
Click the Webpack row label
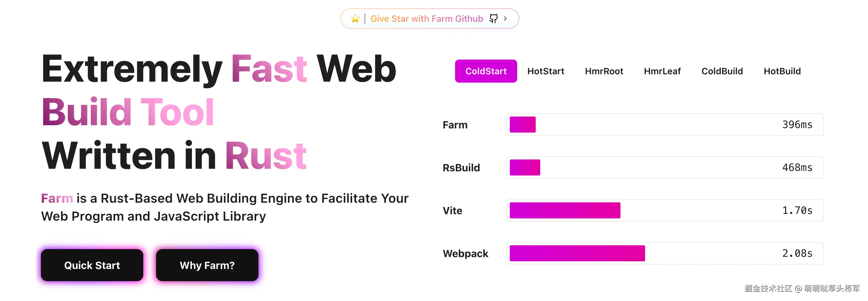point(465,253)
